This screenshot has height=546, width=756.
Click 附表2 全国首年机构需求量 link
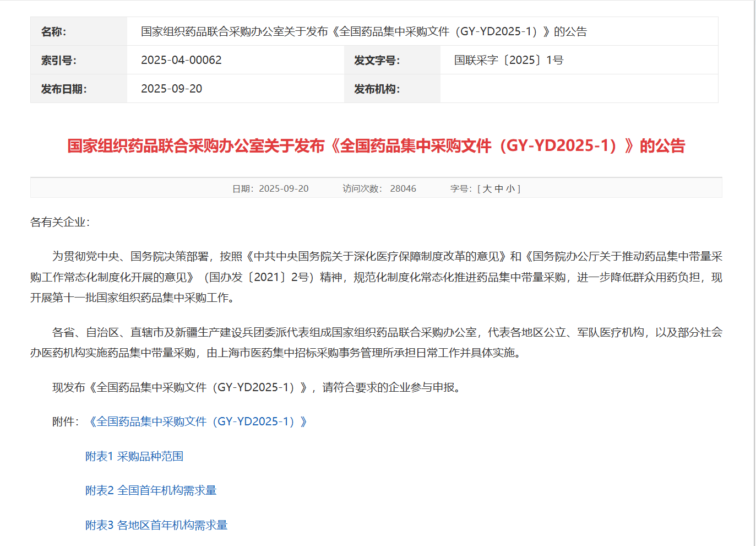point(150,490)
